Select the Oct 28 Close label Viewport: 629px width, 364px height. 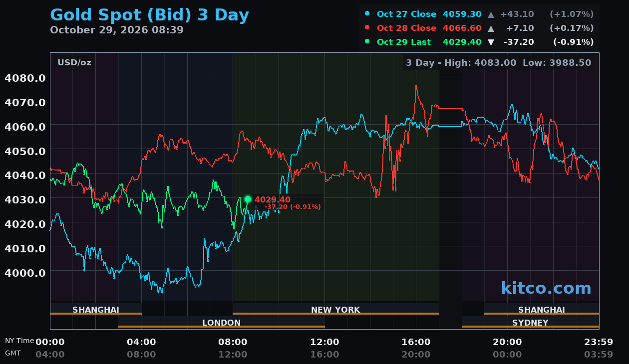pyautogui.click(x=406, y=28)
